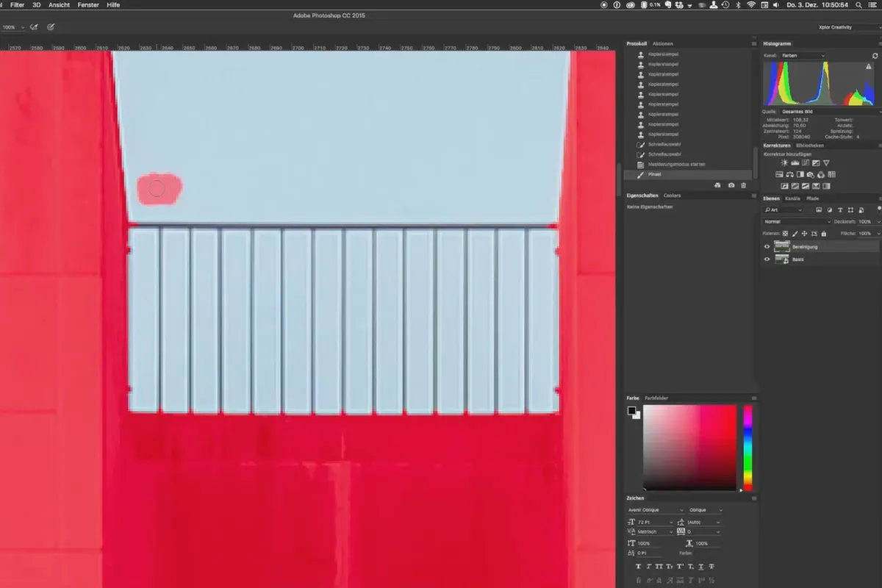Add a Color Lookup grid adjustment
Viewport: 882px width, 588px height.
click(x=831, y=175)
